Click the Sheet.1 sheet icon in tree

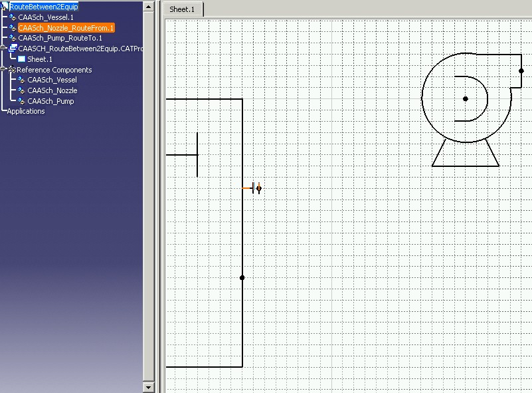coord(21,59)
